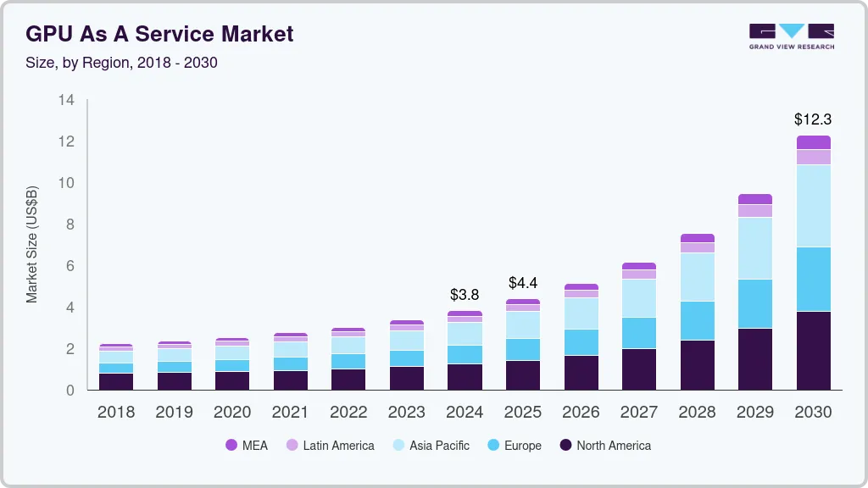Click the Europe legend color dot
The height and width of the screenshot is (488, 868).
[x=492, y=445]
